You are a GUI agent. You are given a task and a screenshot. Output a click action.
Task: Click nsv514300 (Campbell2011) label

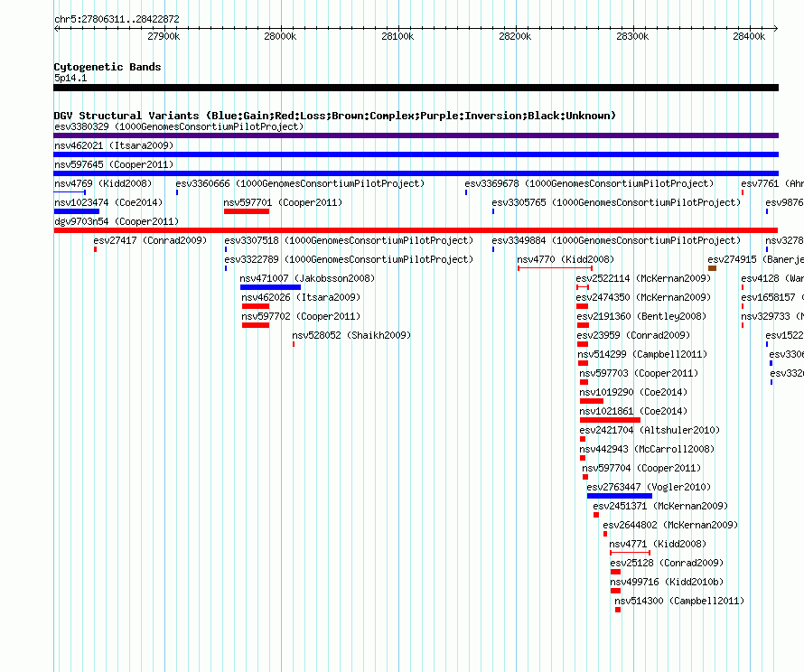(x=679, y=601)
